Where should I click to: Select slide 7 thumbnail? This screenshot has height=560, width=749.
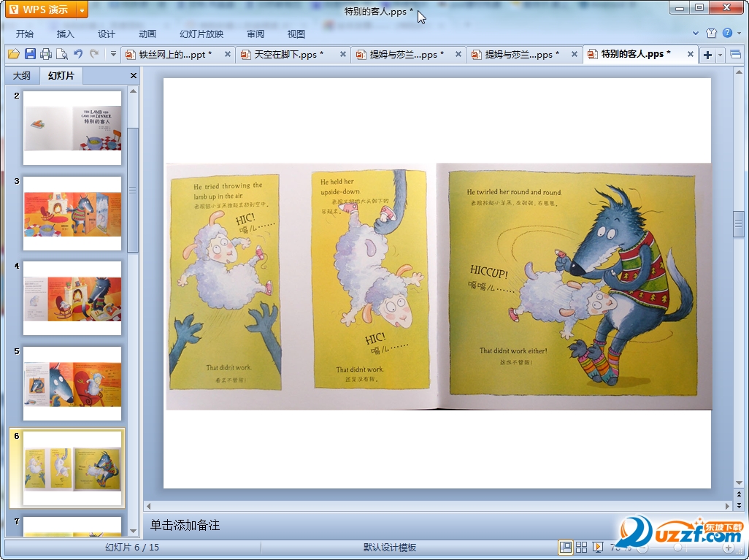click(72, 526)
